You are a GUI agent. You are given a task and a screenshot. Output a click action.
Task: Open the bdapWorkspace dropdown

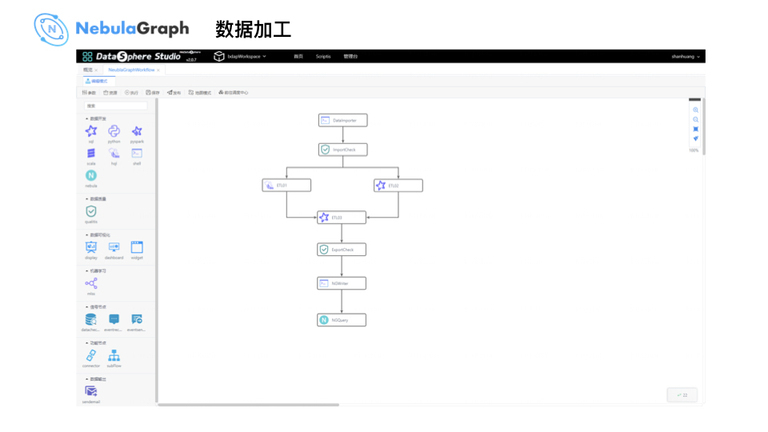(247, 56)
